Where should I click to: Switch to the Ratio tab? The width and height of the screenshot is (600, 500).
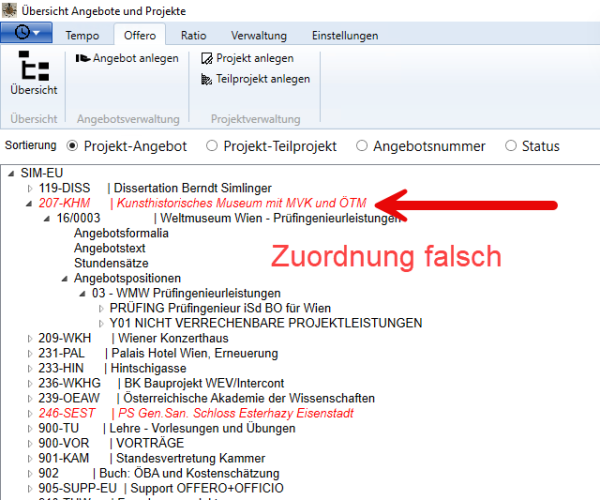click(x=193, y=36)
